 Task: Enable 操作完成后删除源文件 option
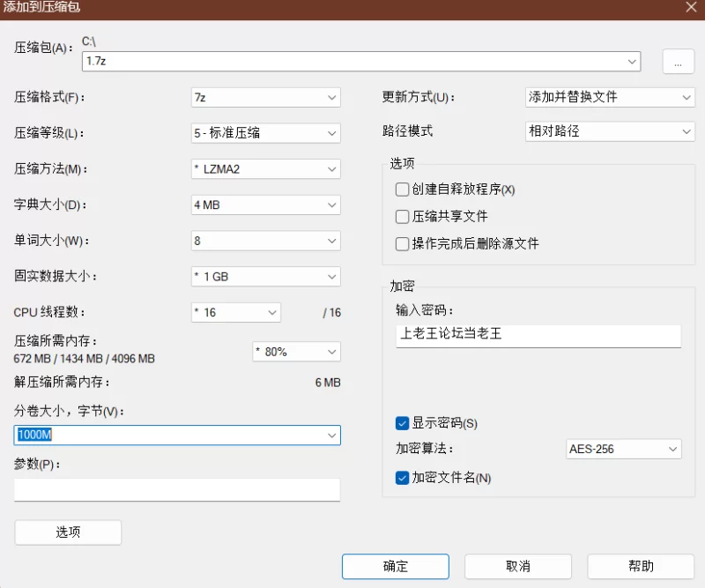(402, 243)
